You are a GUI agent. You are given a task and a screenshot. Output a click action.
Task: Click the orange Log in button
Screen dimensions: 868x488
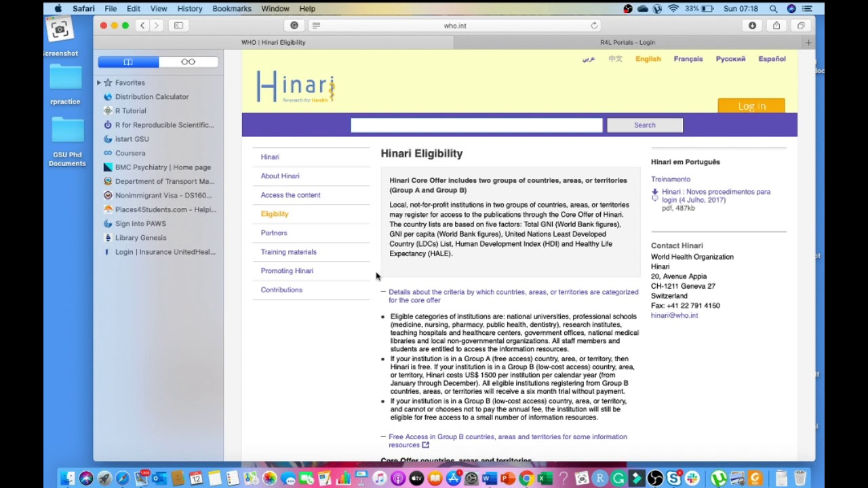point(751,106)
